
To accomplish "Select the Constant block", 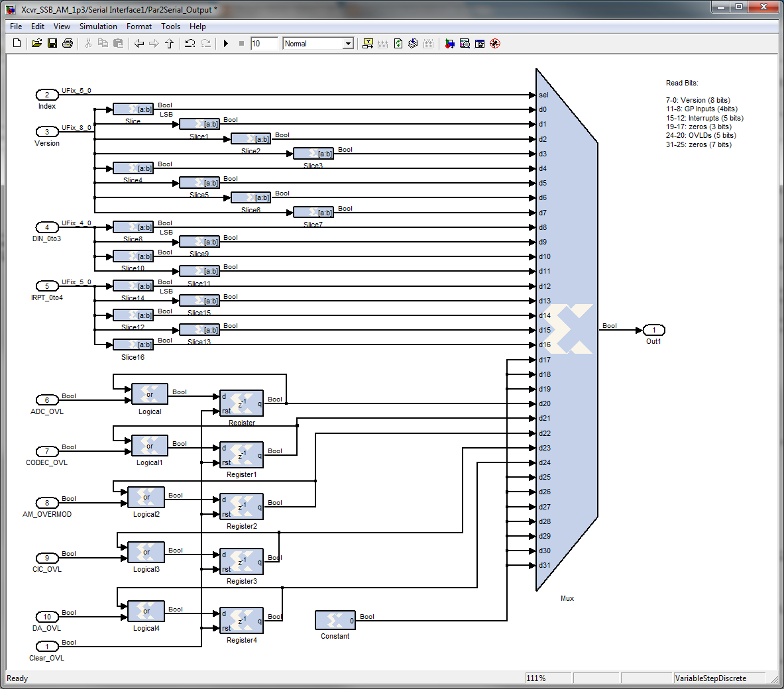I will pyautogui.click(x=335, y=620).
